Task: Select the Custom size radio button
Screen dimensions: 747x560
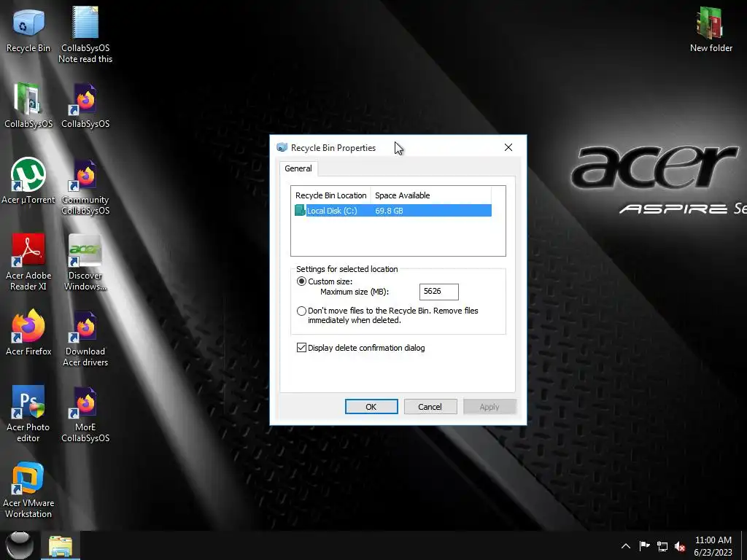Action: [x=301, y=281]
